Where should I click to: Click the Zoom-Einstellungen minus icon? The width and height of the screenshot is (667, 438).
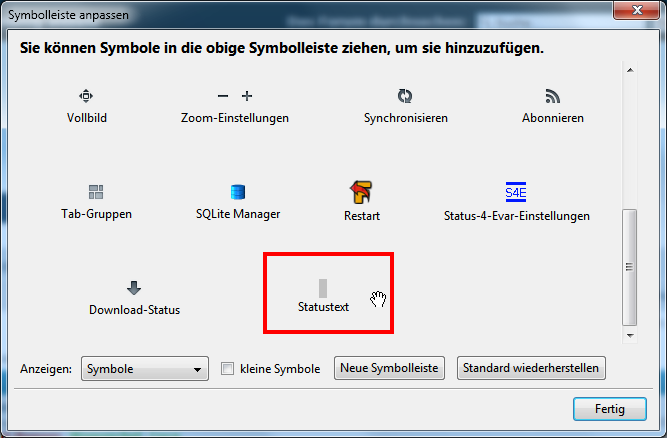coord(222,96)
